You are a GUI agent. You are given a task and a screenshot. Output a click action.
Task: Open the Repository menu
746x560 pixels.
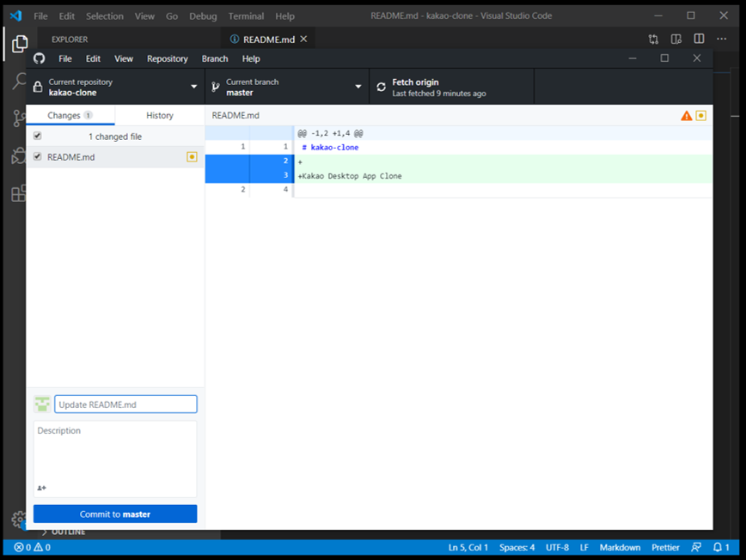(167, 58)
